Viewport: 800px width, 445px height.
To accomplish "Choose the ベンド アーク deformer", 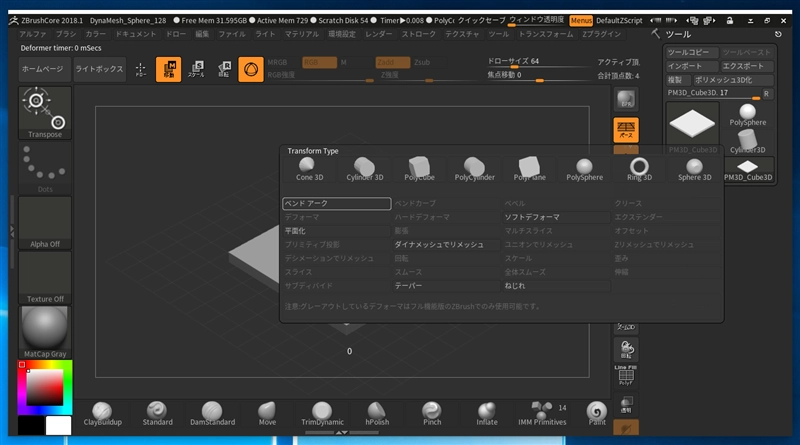I will pos(337,204).
